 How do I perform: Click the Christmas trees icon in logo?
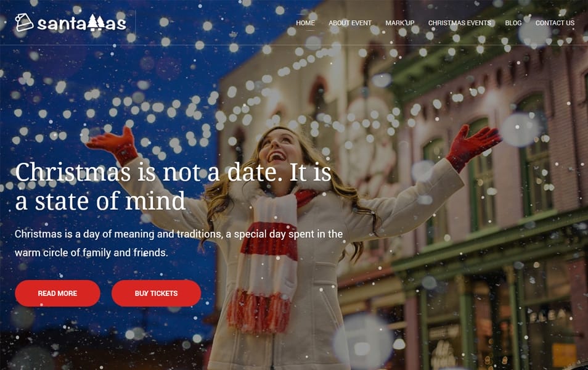(96, 23)
